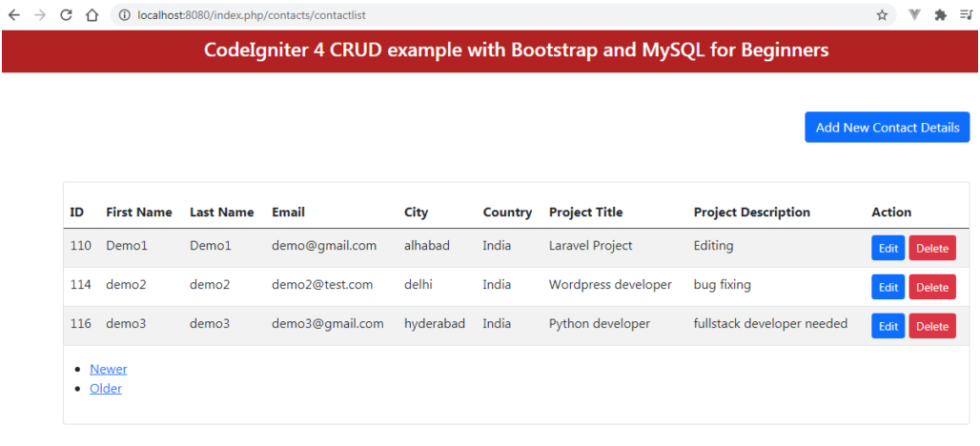
Task: Select the email demo3@gmail.com cell
Action: 328,324
